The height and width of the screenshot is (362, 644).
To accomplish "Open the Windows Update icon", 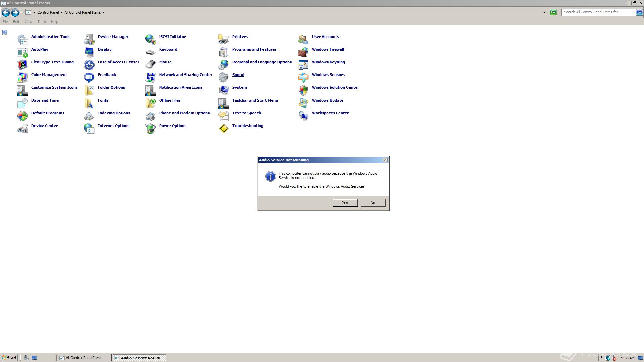I will 303,103.
